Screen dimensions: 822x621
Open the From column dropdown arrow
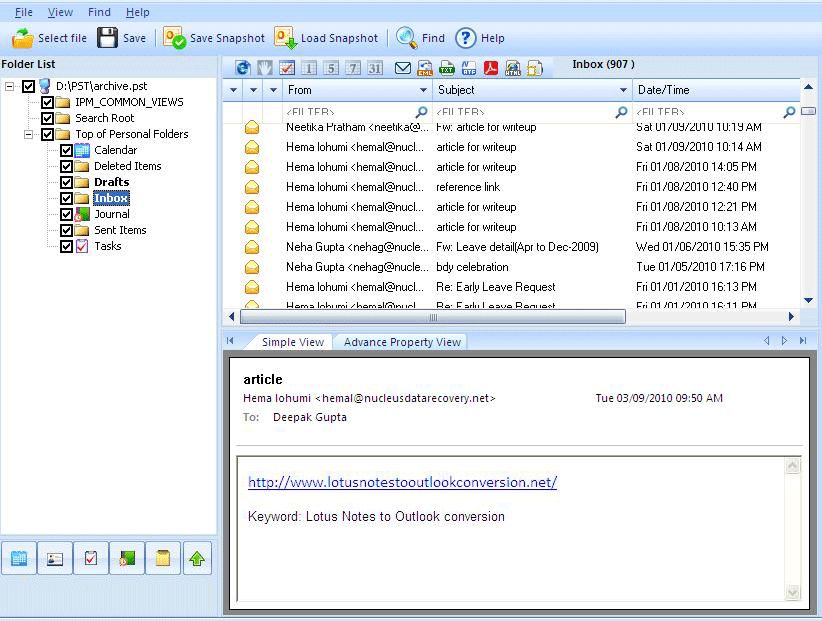pos(423,90)
